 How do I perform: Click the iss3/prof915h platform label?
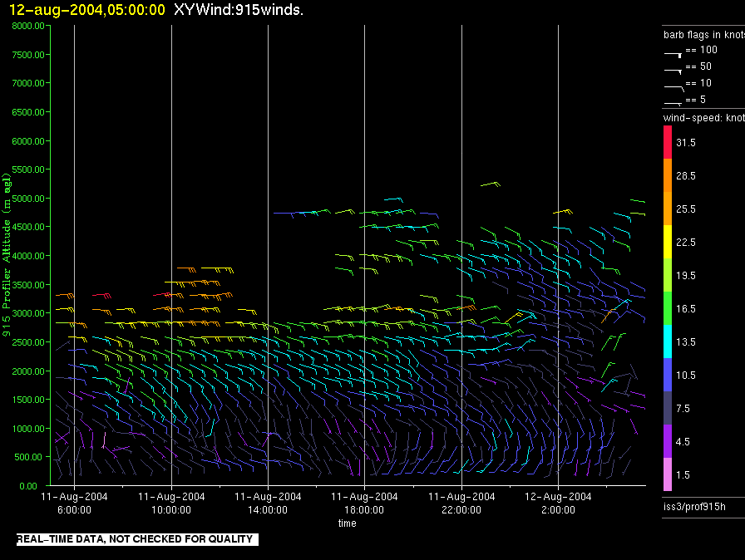tap(694, 507)
